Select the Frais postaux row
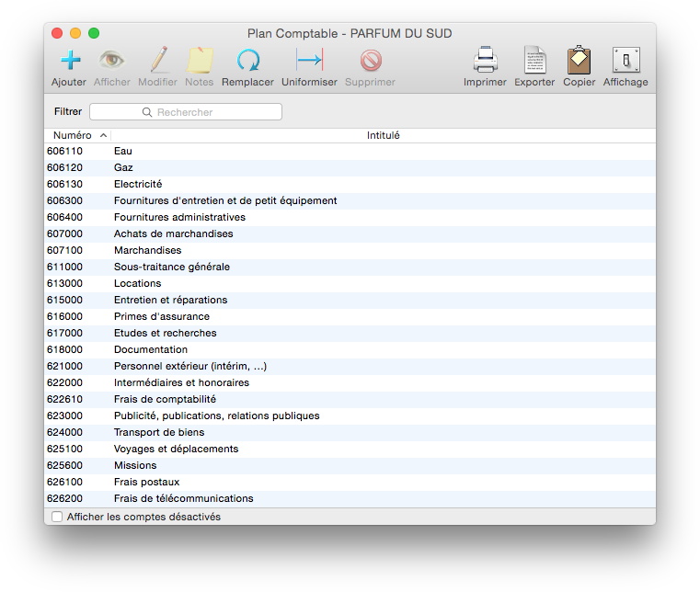This screenshot has width=700, height=592. pyautogui.click(x=350, y=482)
